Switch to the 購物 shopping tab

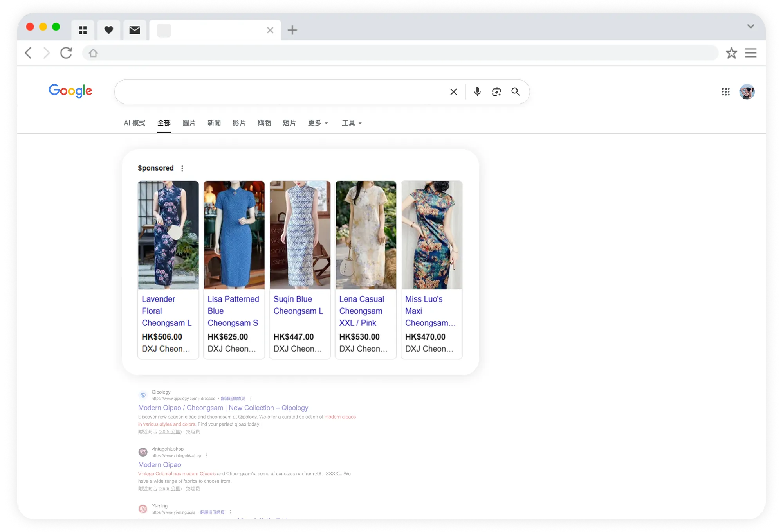coord(264,123)
